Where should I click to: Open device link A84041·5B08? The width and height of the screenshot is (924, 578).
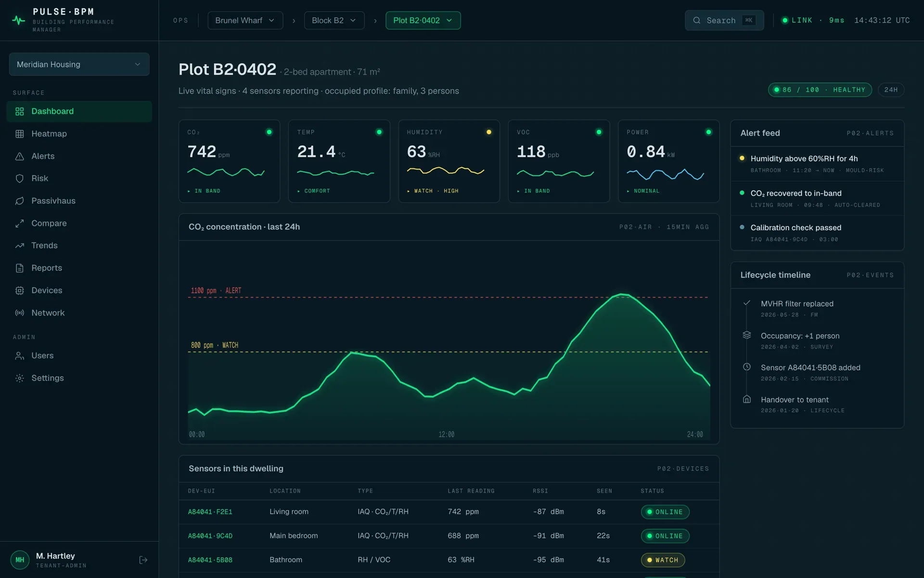(210, 560)
